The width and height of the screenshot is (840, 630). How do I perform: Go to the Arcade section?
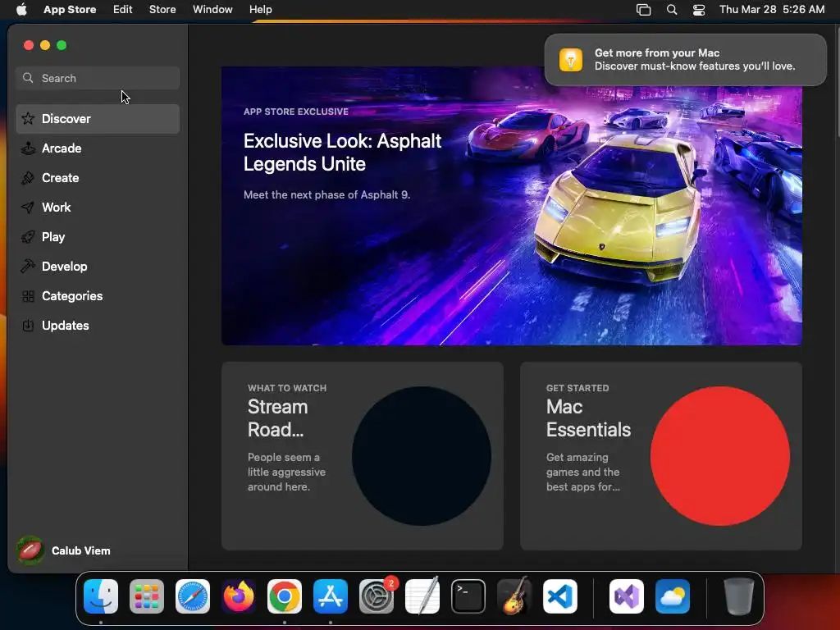98,148
